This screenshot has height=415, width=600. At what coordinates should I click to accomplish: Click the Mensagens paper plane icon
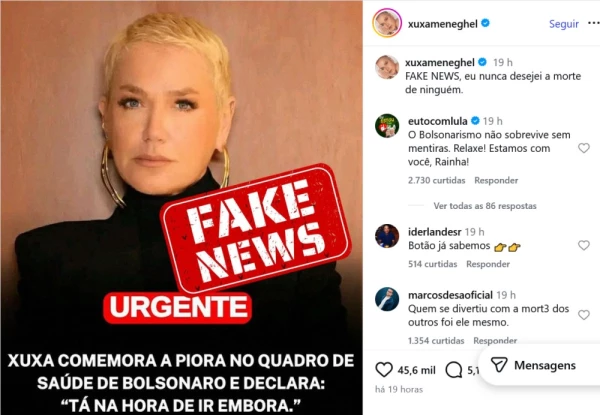(x=499, y=365)
